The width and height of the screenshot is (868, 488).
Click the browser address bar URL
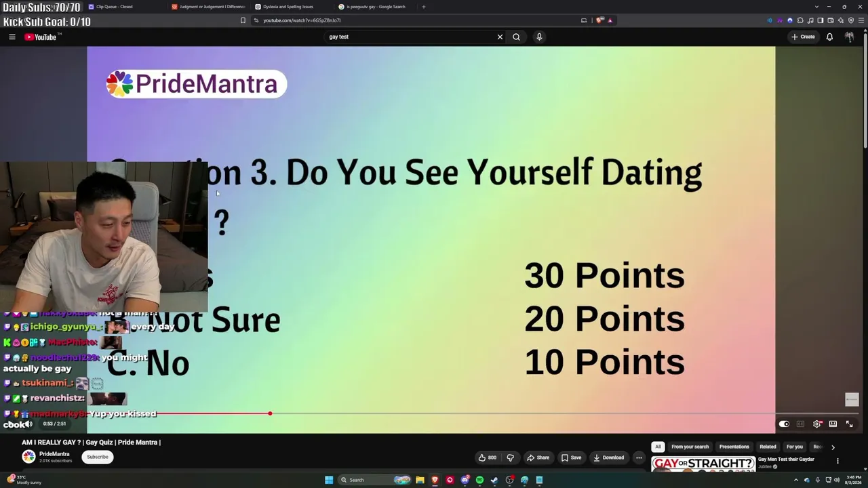(x=302, y=20)
